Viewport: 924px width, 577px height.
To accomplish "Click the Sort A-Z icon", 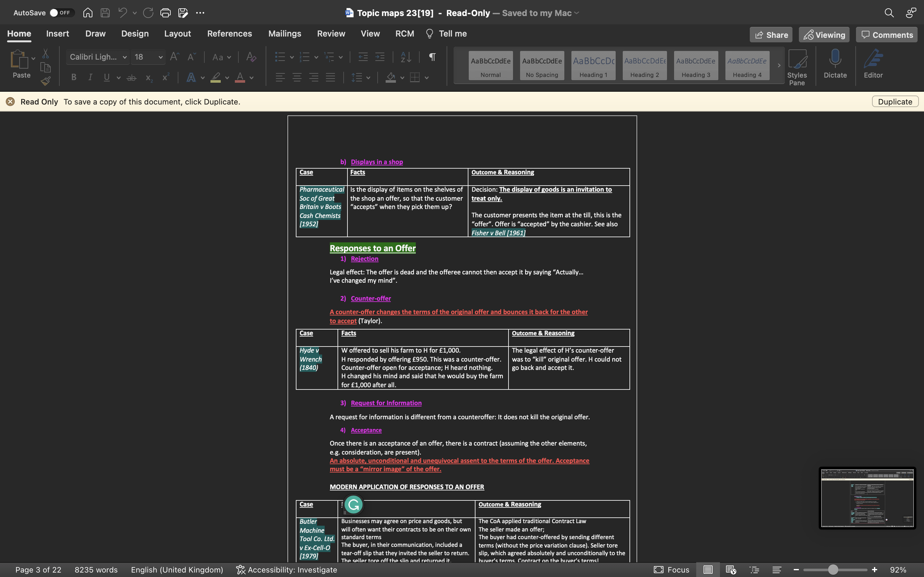I will point(406,57).
